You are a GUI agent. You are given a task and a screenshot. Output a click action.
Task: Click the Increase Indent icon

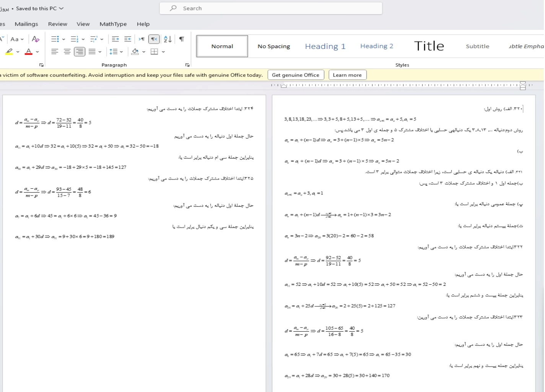(x=128, y=39)
